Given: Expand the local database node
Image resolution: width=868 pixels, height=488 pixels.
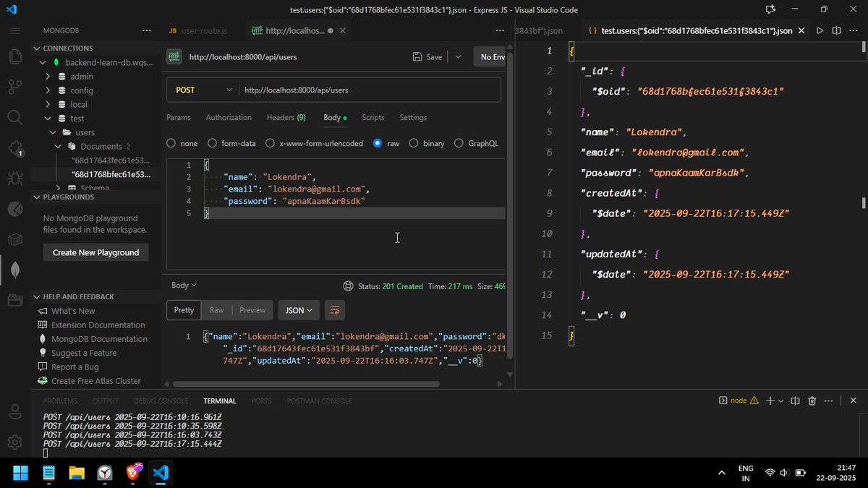Looking at the screenshot, I should click(x=48, y=105).
